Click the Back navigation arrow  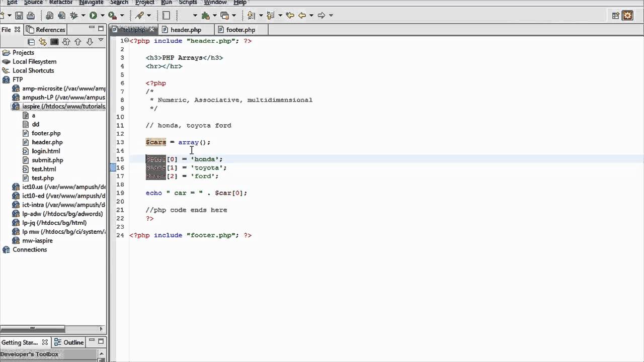click(302, 16)
